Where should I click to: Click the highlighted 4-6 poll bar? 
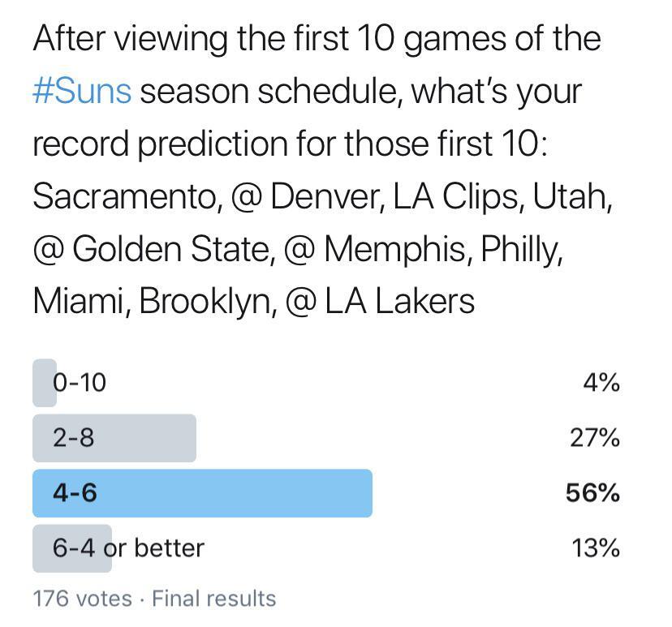[201, 492]
